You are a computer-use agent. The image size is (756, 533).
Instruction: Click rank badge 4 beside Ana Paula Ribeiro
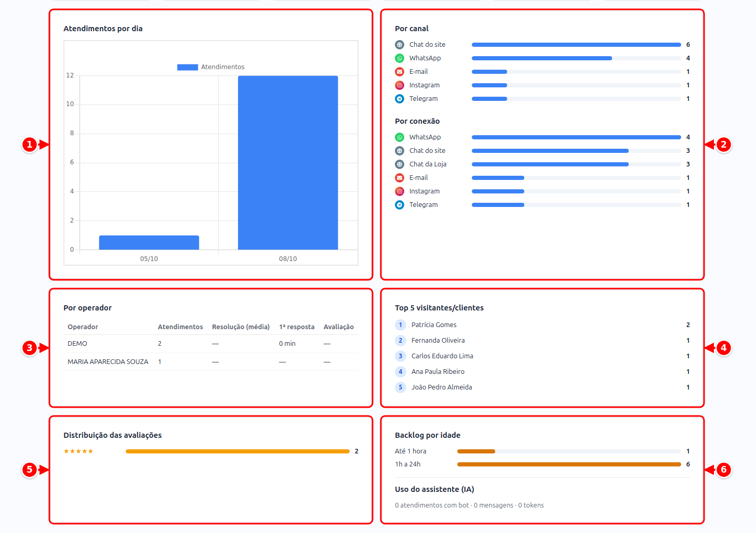coord(401,372)
